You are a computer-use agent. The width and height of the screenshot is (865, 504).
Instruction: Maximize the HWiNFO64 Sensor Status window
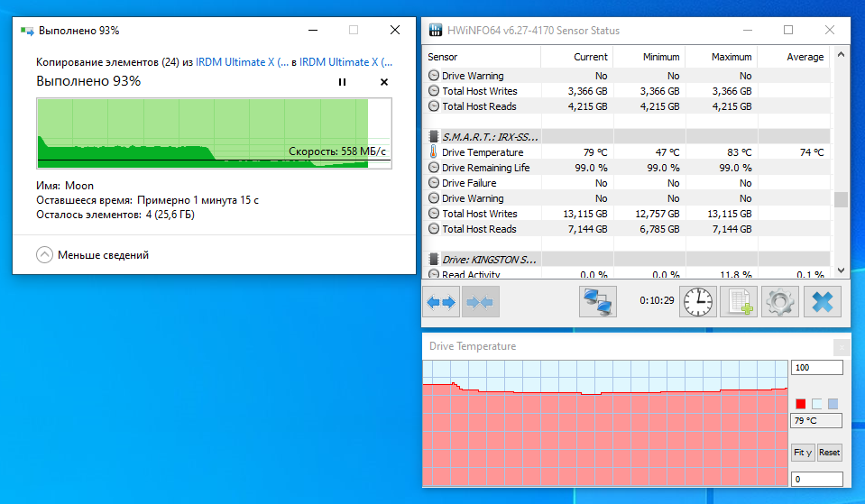(788, 31)
